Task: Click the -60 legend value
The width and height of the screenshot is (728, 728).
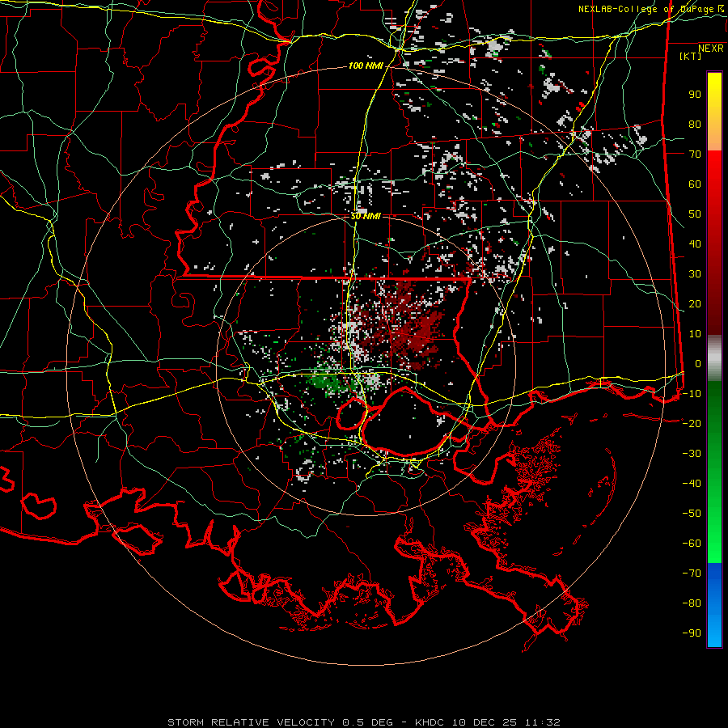Action: [x=692, y=544]
